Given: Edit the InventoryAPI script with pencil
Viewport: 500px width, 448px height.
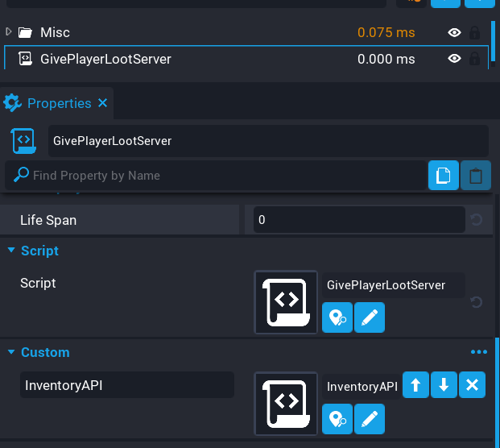Looking at the screenshot, I should [370, 419].
